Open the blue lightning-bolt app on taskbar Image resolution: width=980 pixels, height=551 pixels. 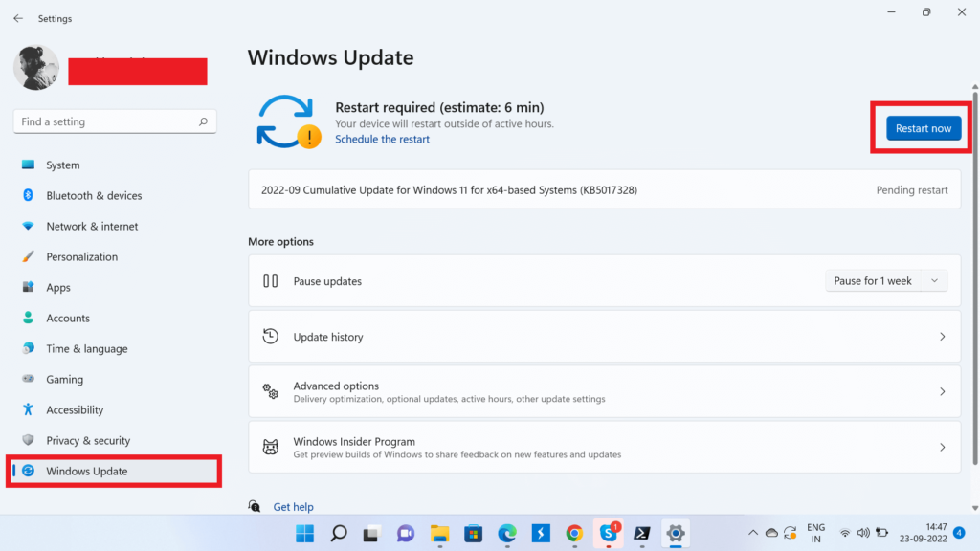[x=541, y=534]
